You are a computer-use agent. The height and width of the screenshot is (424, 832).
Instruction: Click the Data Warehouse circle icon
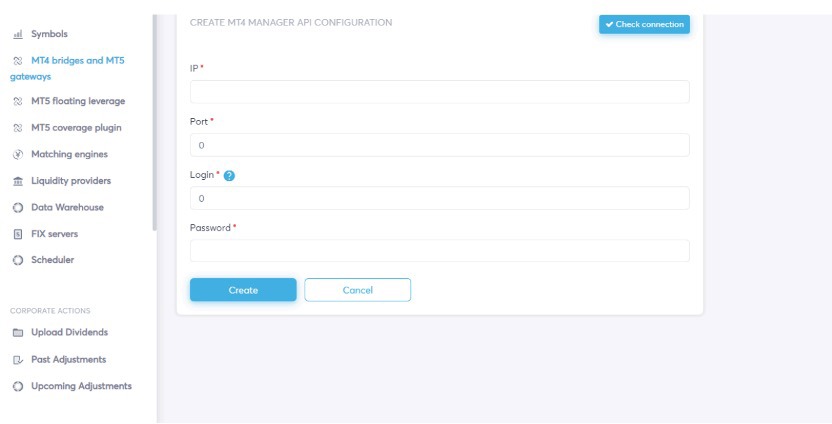18,207
